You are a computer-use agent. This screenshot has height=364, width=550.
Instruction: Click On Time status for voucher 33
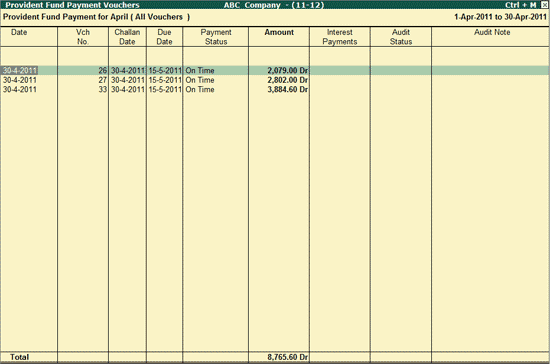click(x=200, y=89)
